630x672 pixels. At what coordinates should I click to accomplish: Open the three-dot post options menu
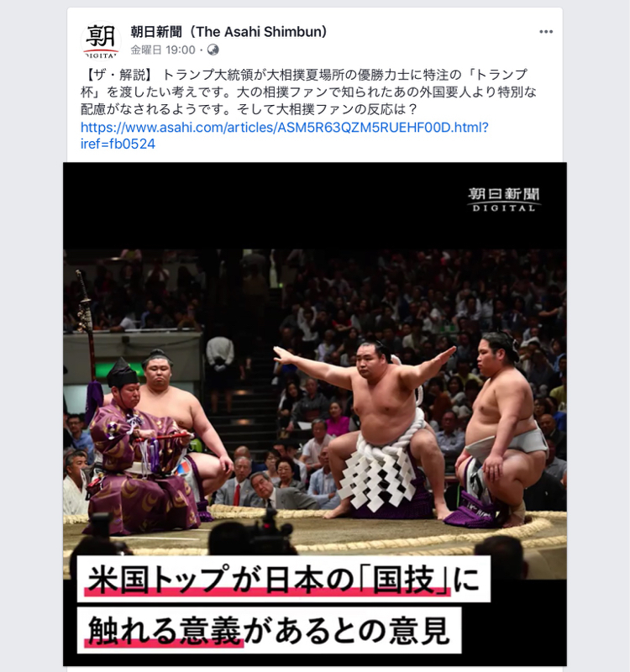tap(545, 32)
